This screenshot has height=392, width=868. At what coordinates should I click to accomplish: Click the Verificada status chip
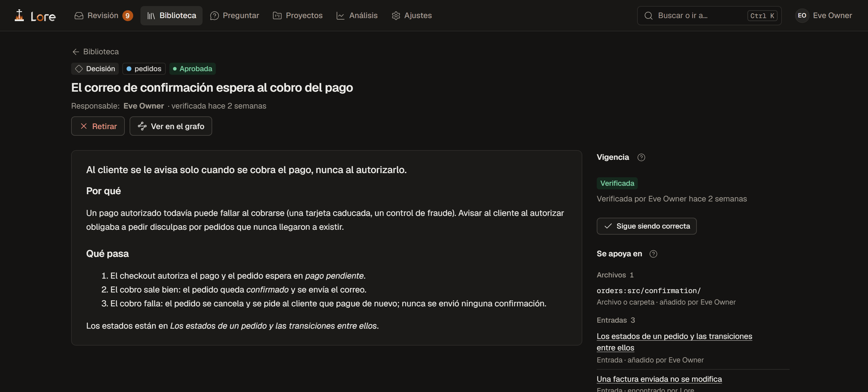(617, 183)
